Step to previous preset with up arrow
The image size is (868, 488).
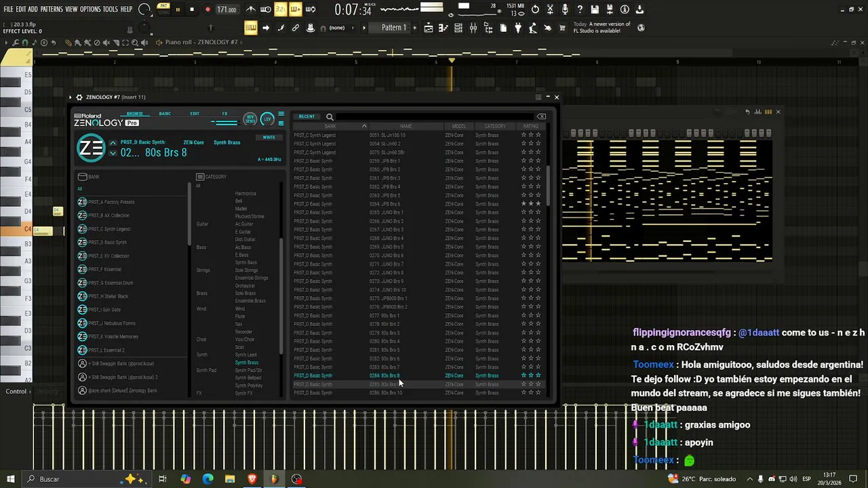(113, 143)
